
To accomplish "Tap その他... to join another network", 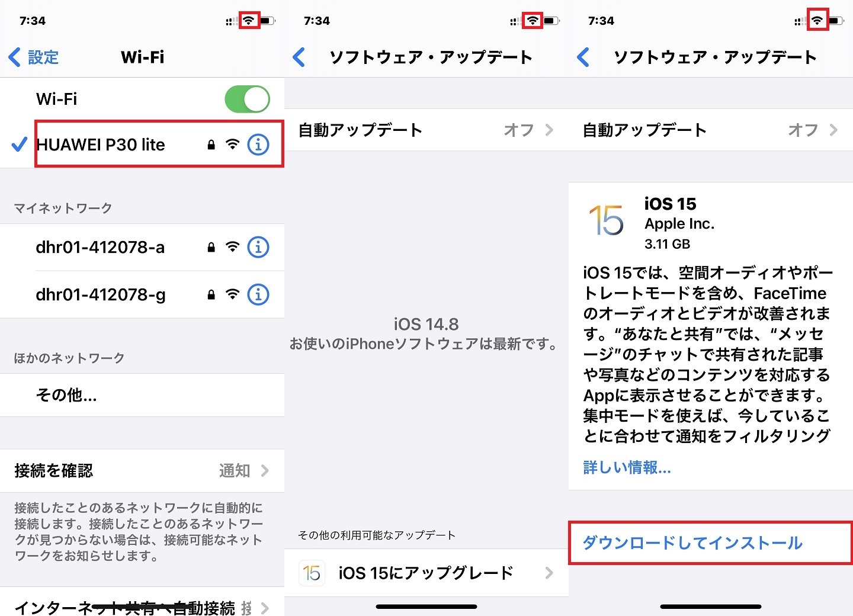I will click(x=142, y=395).
